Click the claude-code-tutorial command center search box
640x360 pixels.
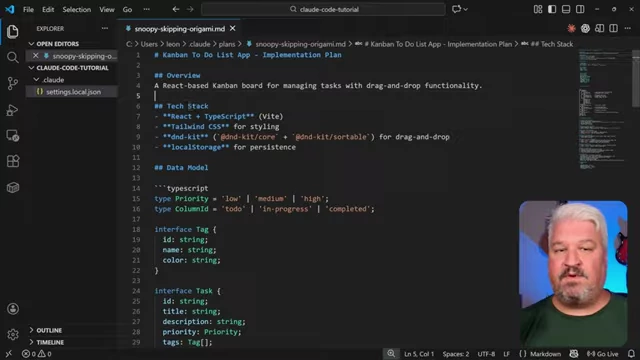pyautogui.click(x=323, y=9)
